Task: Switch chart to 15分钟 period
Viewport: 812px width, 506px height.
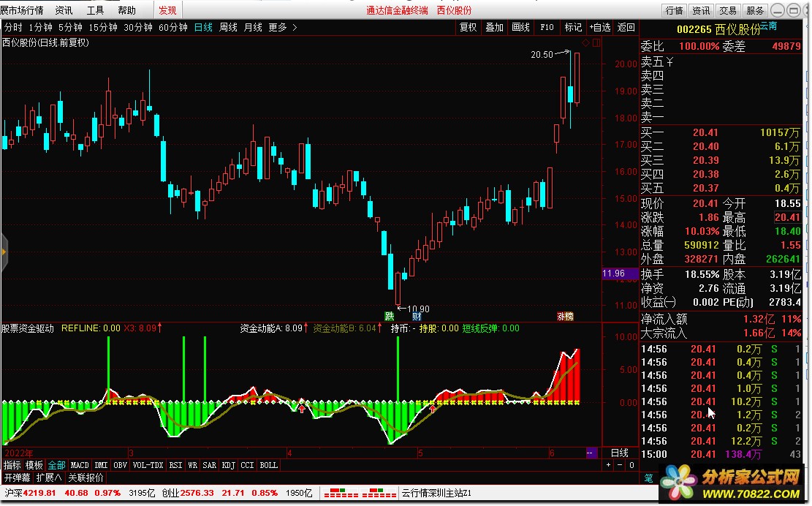Action: point(102,27)
